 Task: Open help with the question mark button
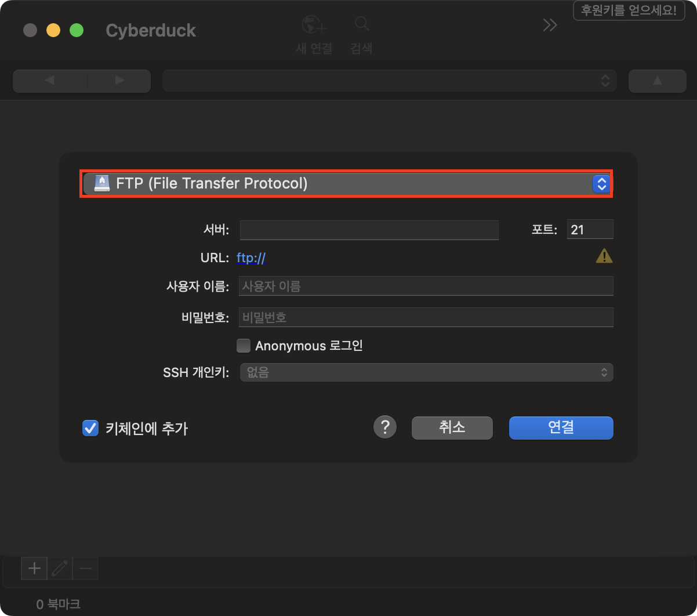pos(385,427)
